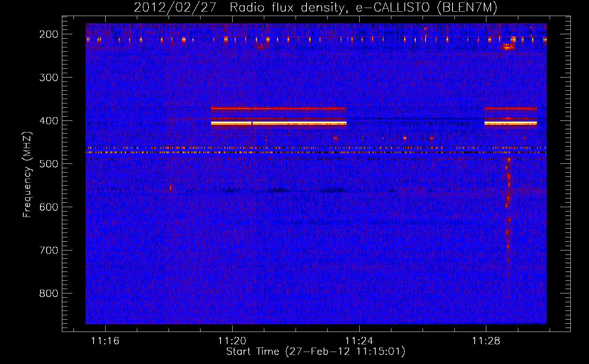This screenshot has width=589, height=364.
Task: Click the bright band near 405 MHz at 11:21
Action: coord(279,123)
